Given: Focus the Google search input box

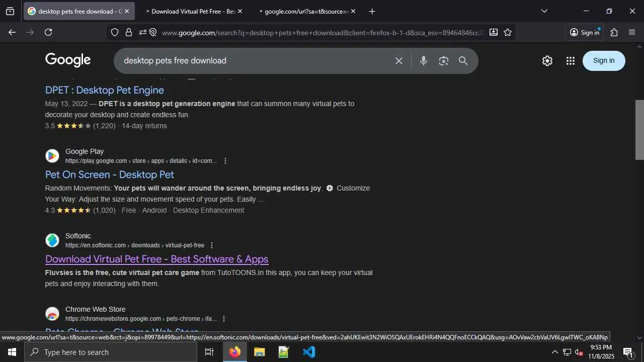Looking at the screenshot, I should pos(257,61).
